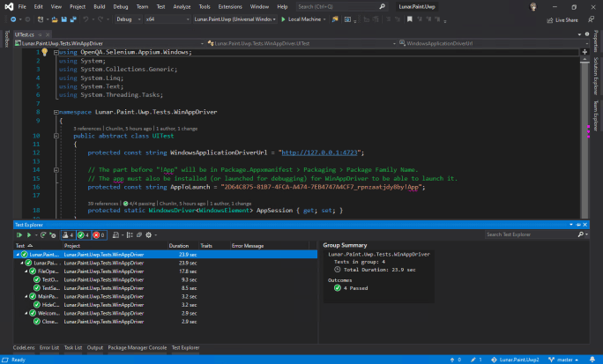Collapse the Welcom... test group
This screenshot has height=364, width=603.
click(26, 313)
